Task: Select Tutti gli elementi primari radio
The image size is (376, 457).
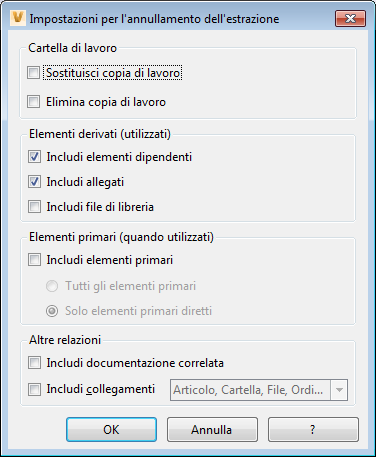Action: point(52,286)
